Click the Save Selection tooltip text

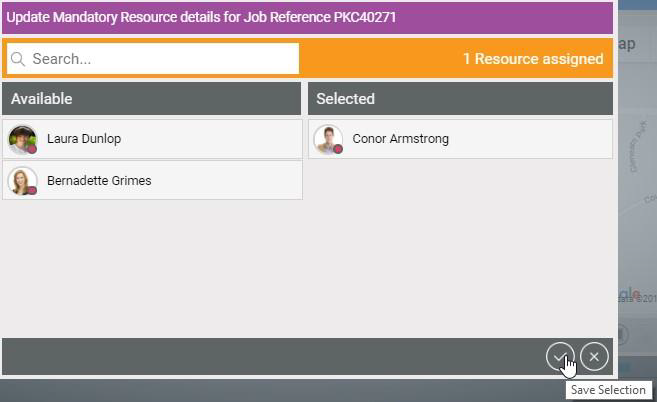[608, 390]
